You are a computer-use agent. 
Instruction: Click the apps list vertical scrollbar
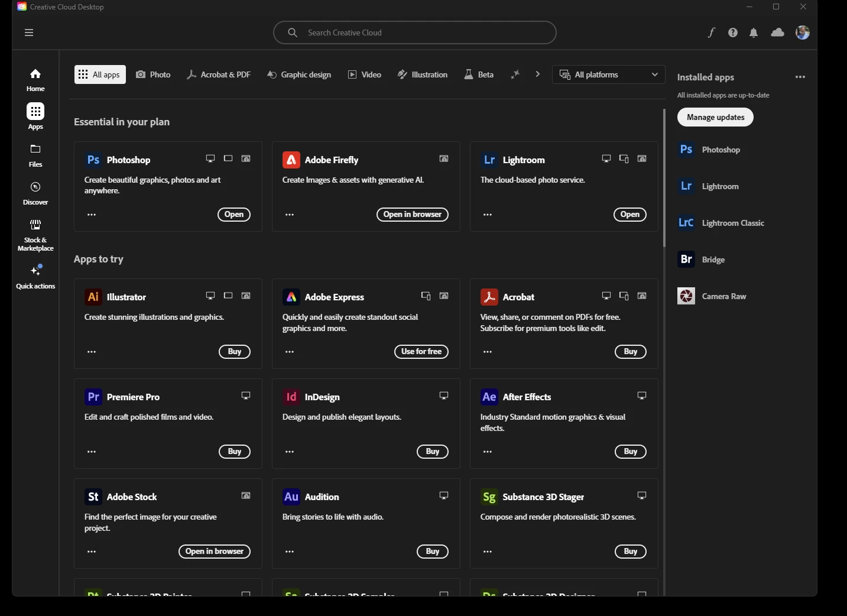(x=664, y=177)
